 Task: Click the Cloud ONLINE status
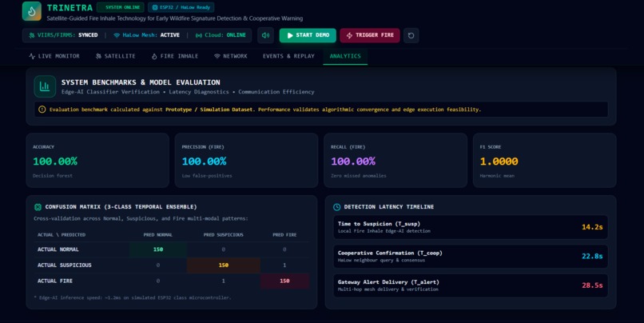click(x=221, y=35)
